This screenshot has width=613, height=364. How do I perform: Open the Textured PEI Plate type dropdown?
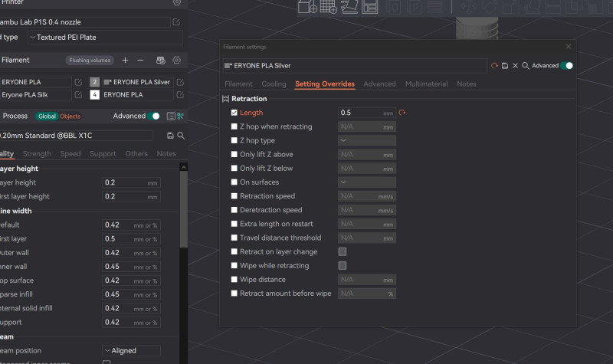105,38
